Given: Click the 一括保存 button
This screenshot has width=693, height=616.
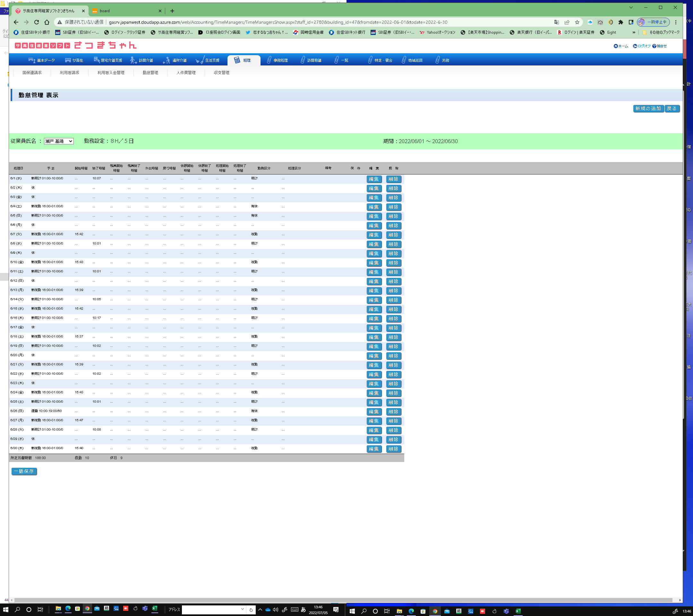Looking at the screenshot, I should click(x=24, y=471).
